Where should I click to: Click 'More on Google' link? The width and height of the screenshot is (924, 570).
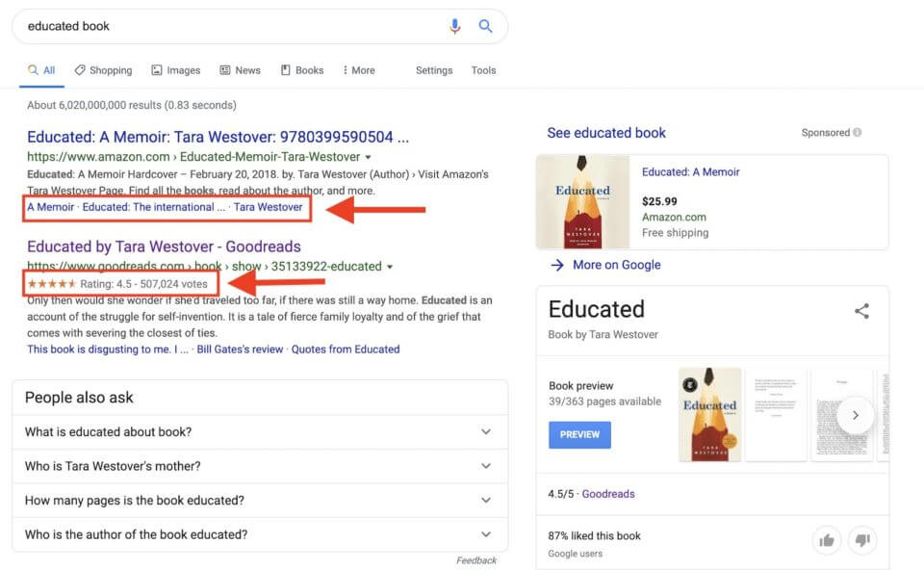[617, 265]
